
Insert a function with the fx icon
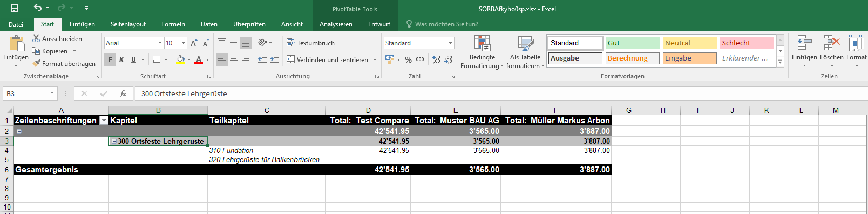coord(123,93)
